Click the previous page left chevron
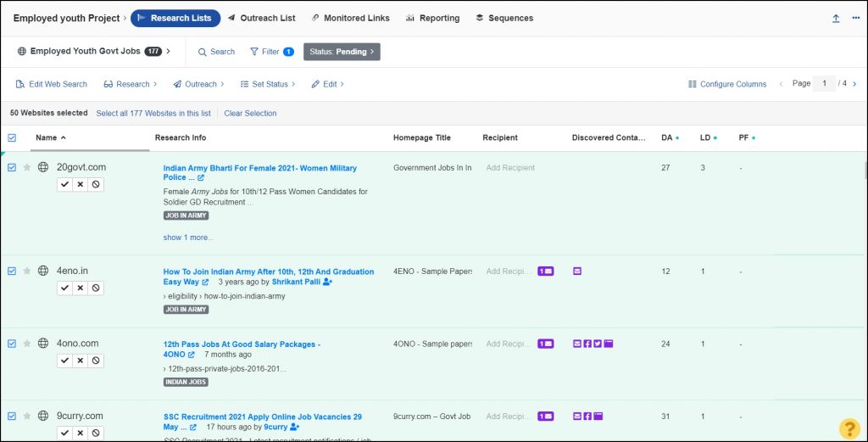The image size is (868, 442). (x=781, y=84)
